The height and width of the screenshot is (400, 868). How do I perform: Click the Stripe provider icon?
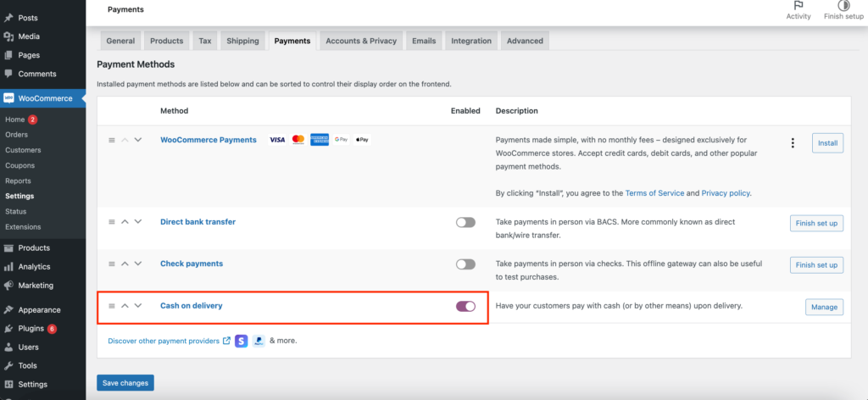pos(242,341)
